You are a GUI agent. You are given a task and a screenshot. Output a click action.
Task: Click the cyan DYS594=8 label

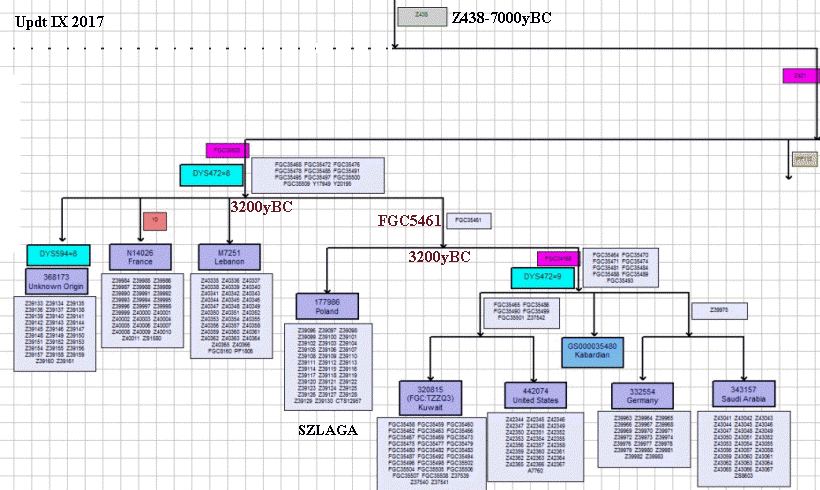[59, 253]
